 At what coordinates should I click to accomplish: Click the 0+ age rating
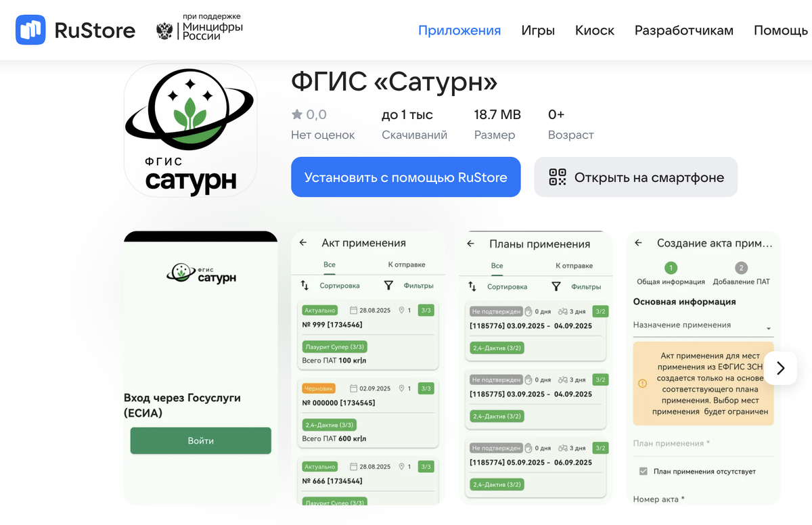556,114
